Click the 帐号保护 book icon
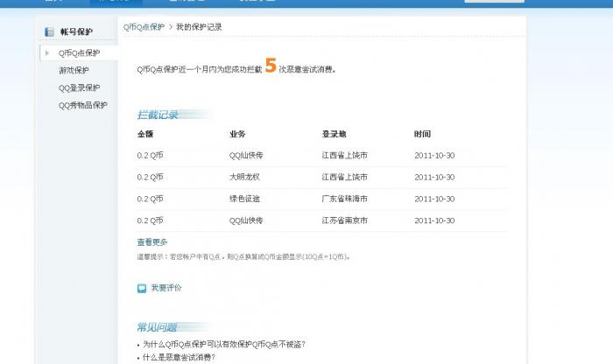 click(x=49, y=31)
